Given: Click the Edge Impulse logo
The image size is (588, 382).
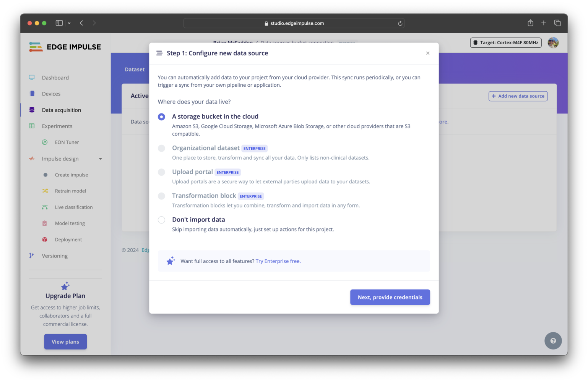Looking at the screenshot, I should click(65, 47).
